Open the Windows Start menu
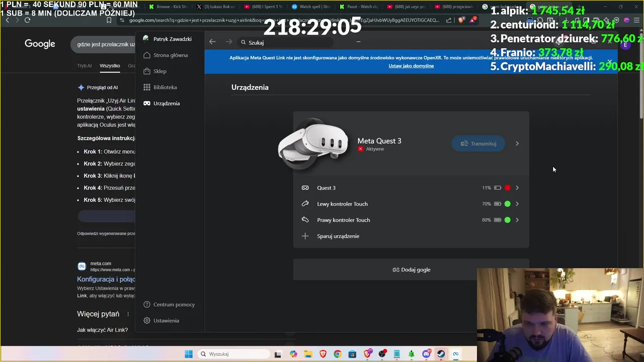644x362 pixels. pos(189,354)
